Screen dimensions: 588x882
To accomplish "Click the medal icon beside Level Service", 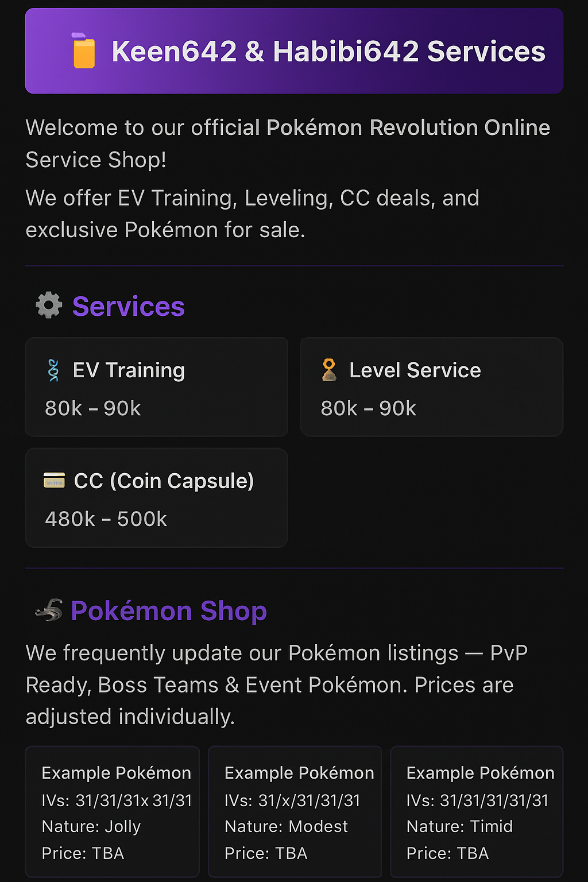I will coord(329,370).
